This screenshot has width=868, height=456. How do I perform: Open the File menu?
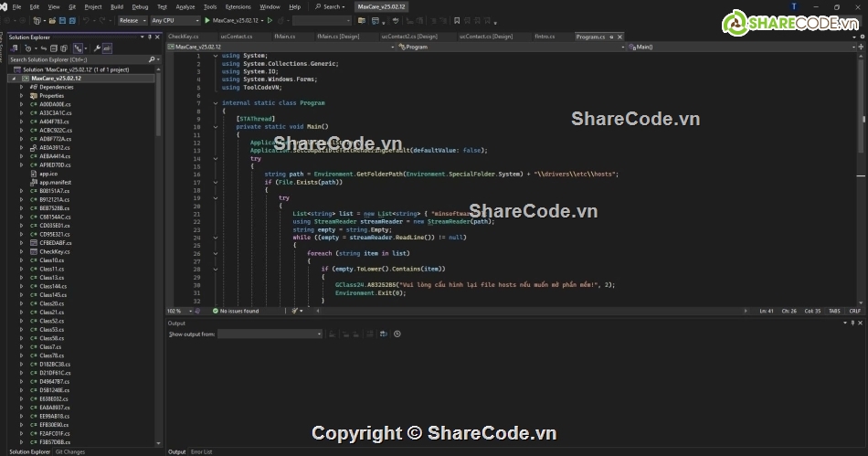click(16, 6)
